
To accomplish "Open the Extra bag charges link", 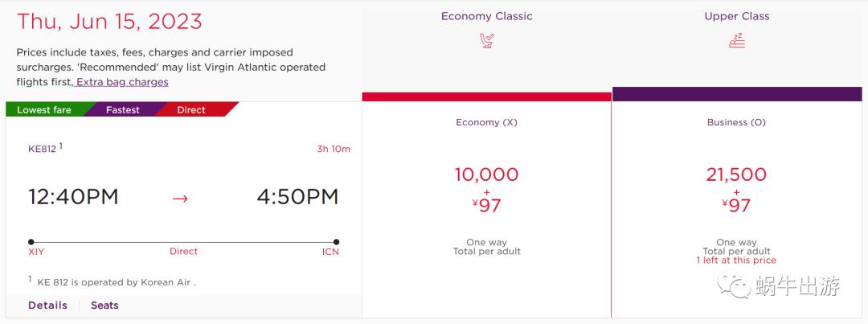I will 122,82.
